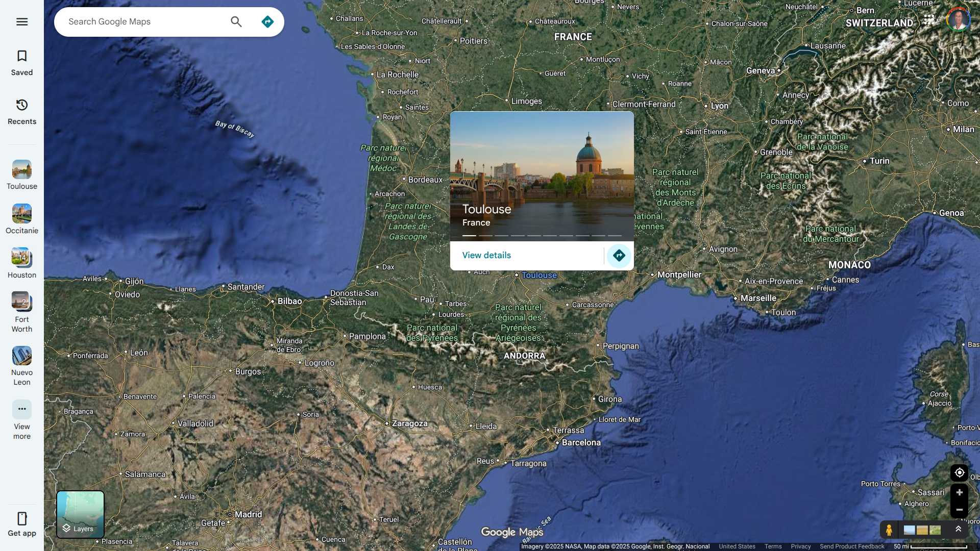Viewport: 980px width, 551px height.
Task: Expand the imagery strip with the double chevron
Action: click(958, 529)
